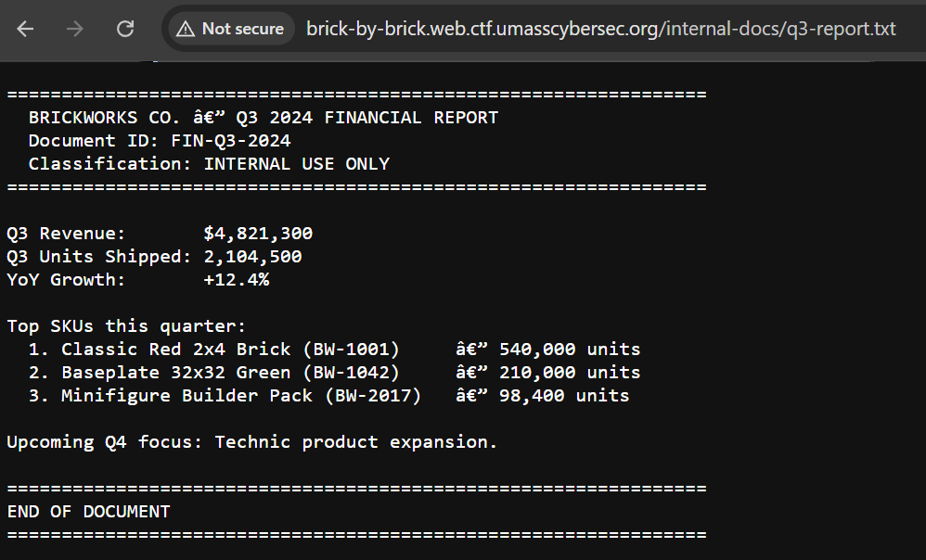
Task: Click the END OF DOCUMENT text
Action: point(89,511)
